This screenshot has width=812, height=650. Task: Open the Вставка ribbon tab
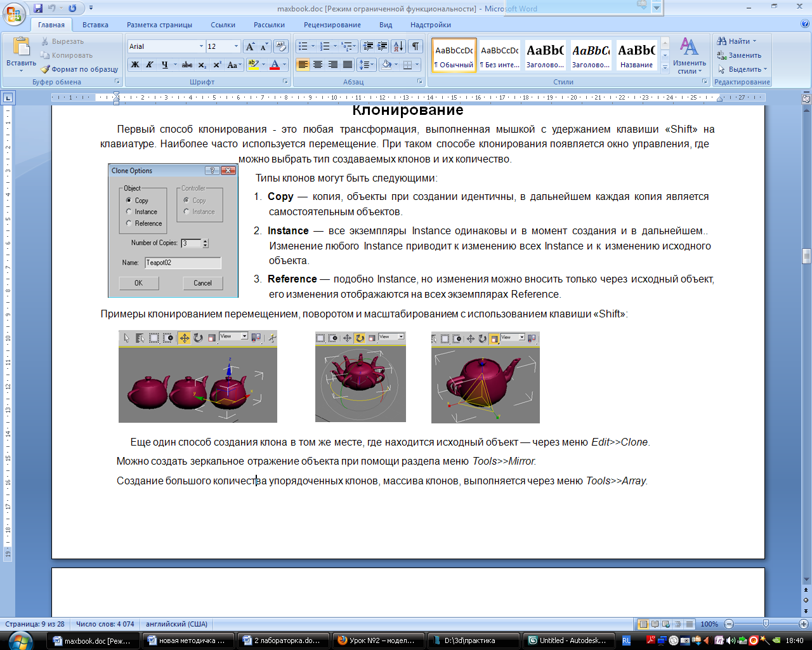95,25
